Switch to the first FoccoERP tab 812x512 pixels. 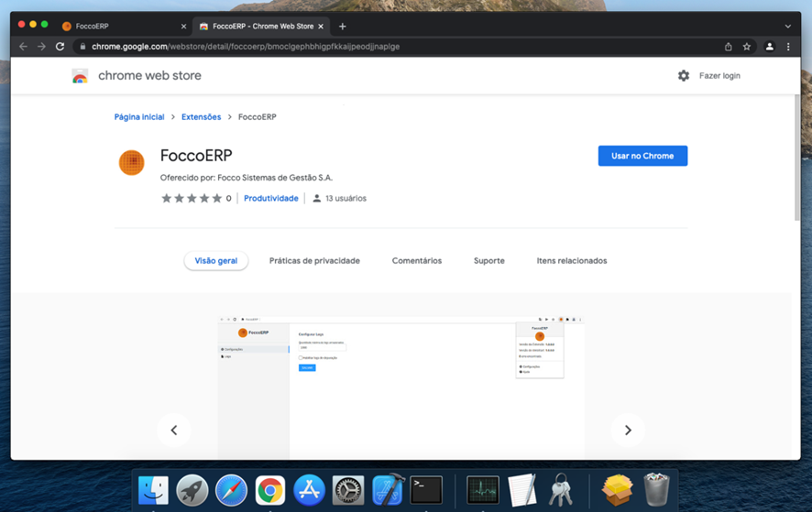[123, 27]
